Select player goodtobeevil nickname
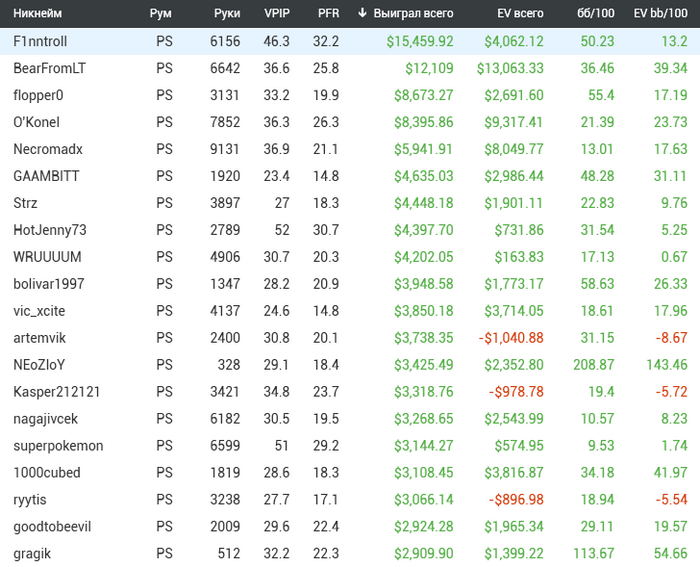Viewport: 700px width, 567px height. 52,527
